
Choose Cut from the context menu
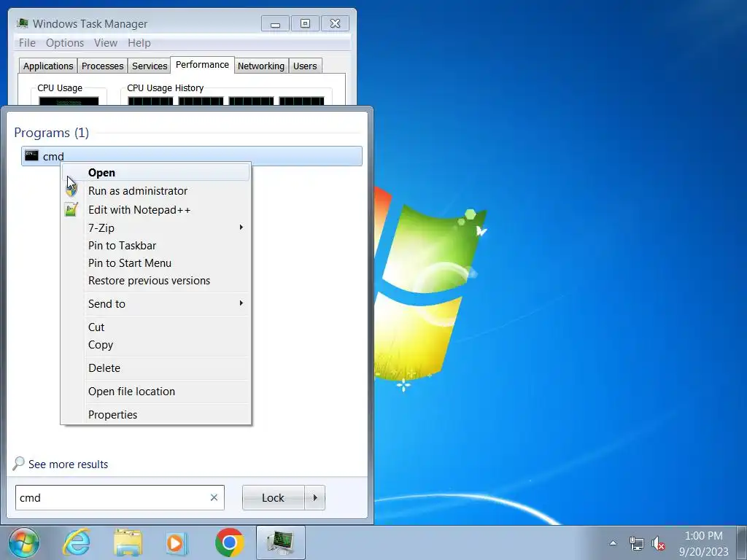point(156,327)
